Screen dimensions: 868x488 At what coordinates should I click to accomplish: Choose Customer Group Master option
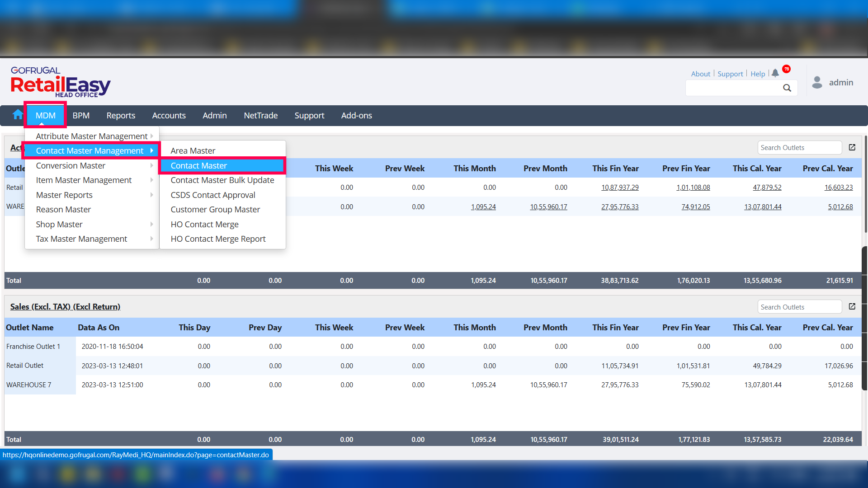tap(215, 210)
